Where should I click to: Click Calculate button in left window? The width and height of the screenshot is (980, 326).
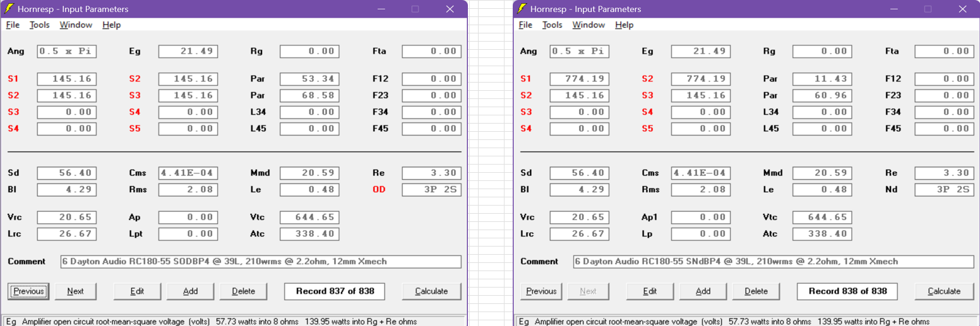coord(431,291)
